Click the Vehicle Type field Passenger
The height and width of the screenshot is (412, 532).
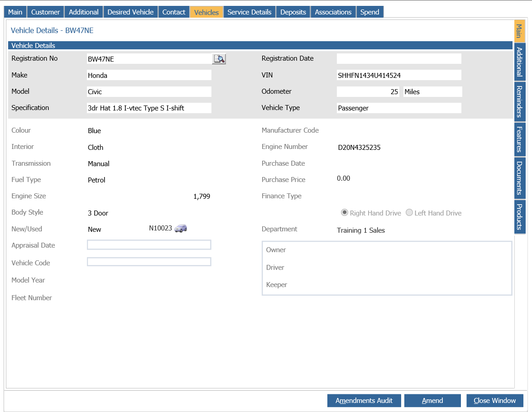click(399, 108)
